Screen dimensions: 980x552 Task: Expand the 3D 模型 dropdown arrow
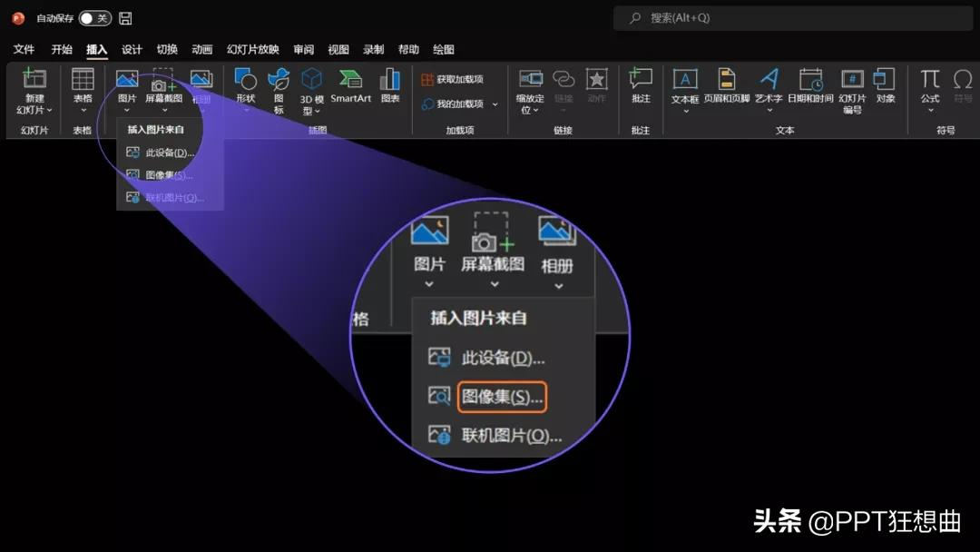click(x=318, y=112)
